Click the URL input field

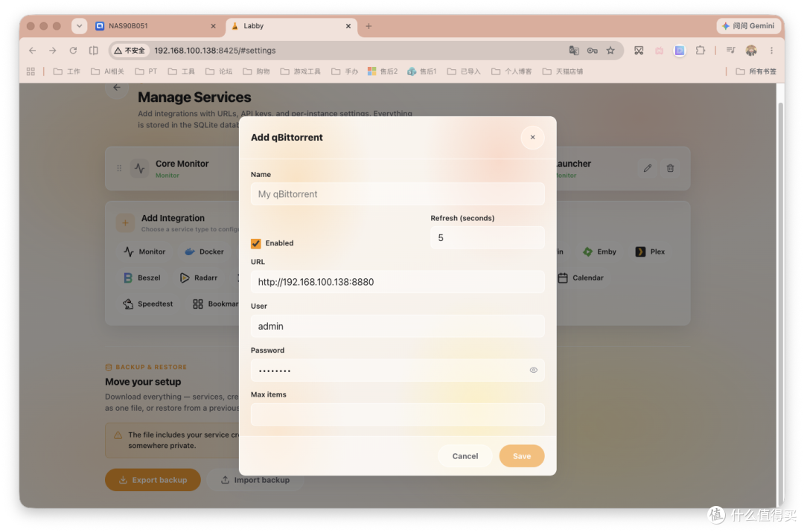(x=398, y=282)
